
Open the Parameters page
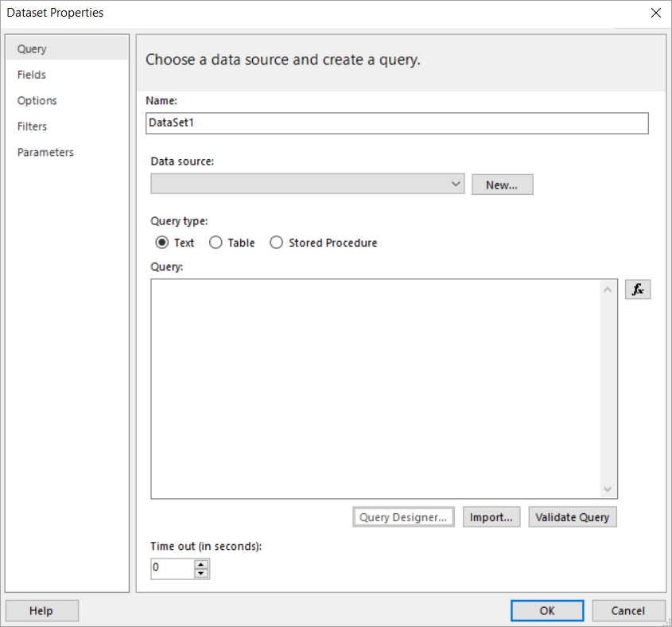[x=68, y=152]
